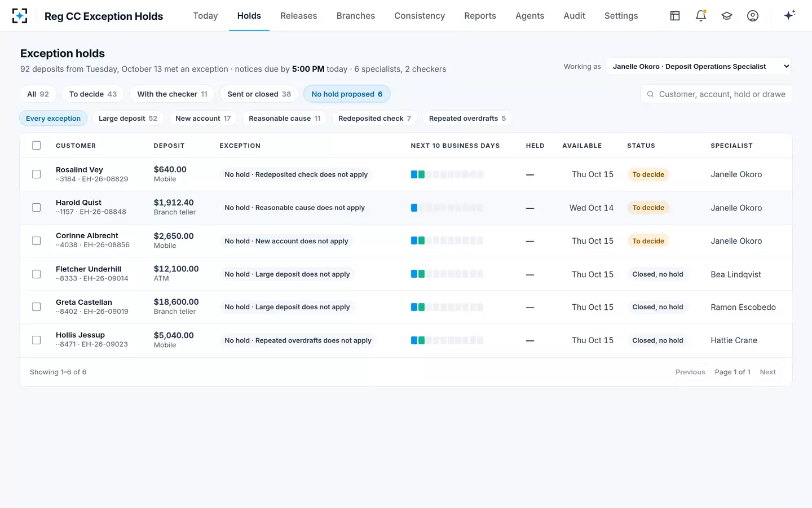Screen dimensions: 812x508
Task: Switch to the Branches tab
Action: 356,16
